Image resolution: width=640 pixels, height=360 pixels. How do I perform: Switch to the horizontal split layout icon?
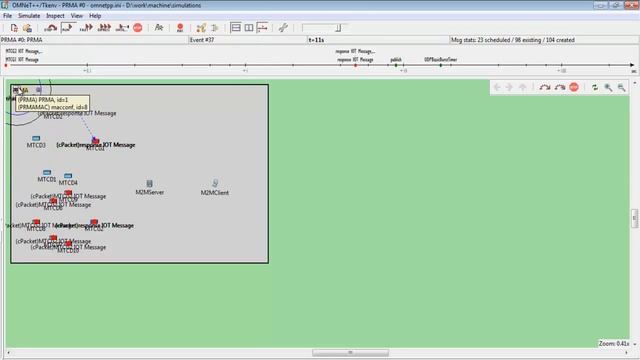(x=236, y=28)
